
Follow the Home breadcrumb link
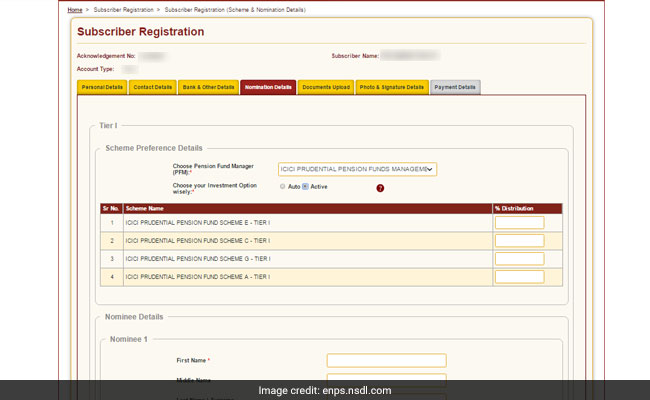click(75, 10)
